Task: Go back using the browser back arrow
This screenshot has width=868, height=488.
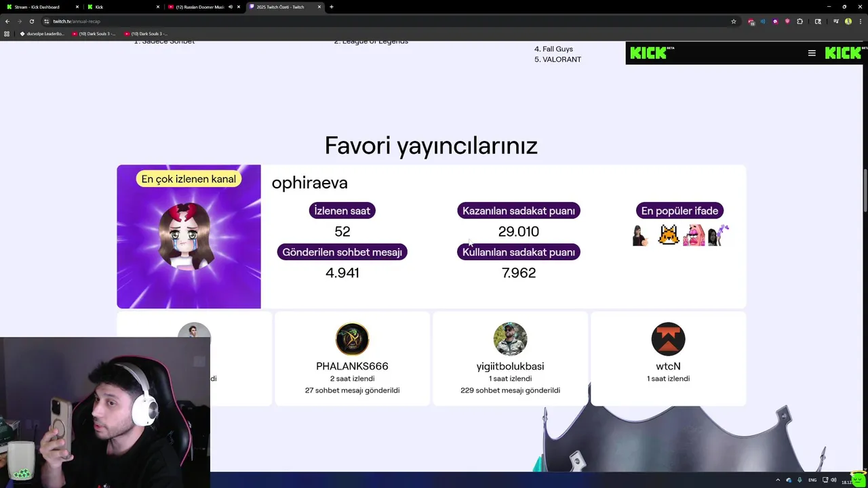Action: (7, 21)
